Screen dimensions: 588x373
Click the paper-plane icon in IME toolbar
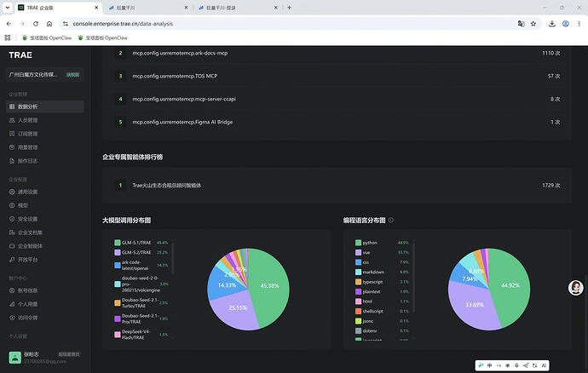click(x=526, y=365)
